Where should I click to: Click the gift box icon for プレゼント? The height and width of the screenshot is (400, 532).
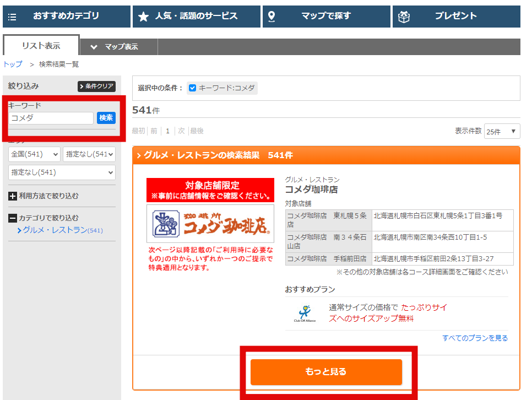(404, 17)
